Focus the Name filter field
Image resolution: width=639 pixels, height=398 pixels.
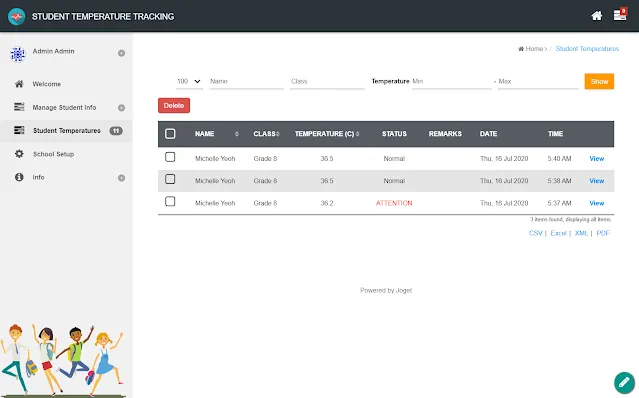click(x=247, y=81)
